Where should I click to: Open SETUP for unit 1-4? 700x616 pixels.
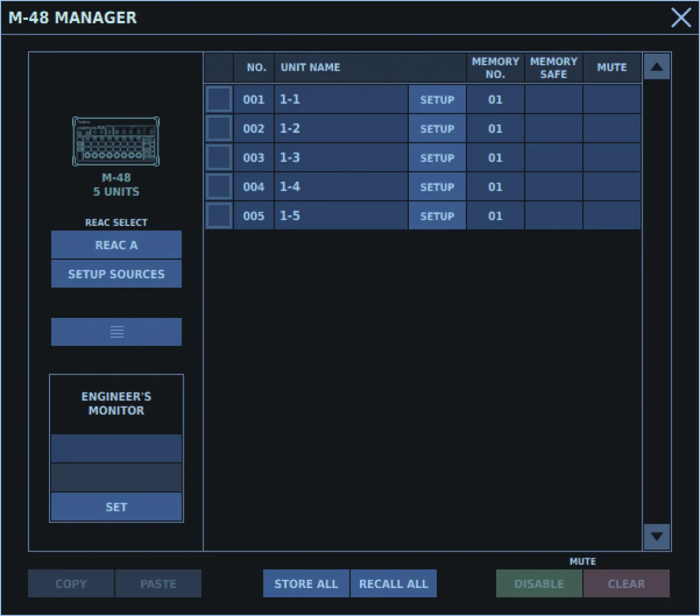coord(437,187)
